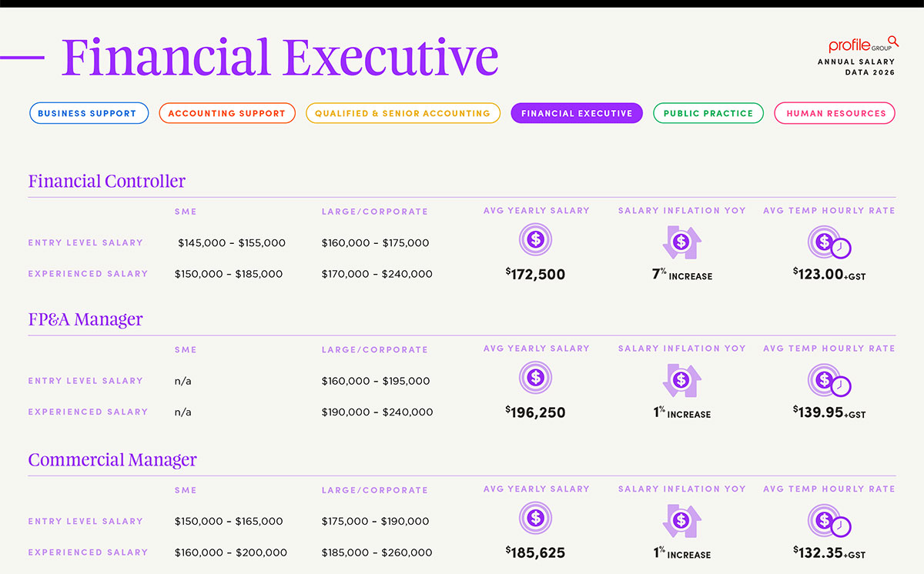Select the Financial Executive tab
Screen dimensions: 924x574
577,113
